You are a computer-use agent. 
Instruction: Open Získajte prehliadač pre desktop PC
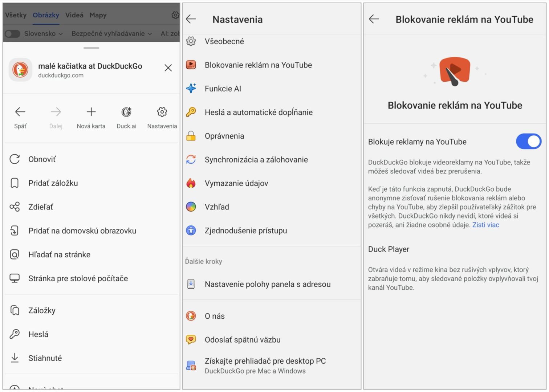coord(272,366)
